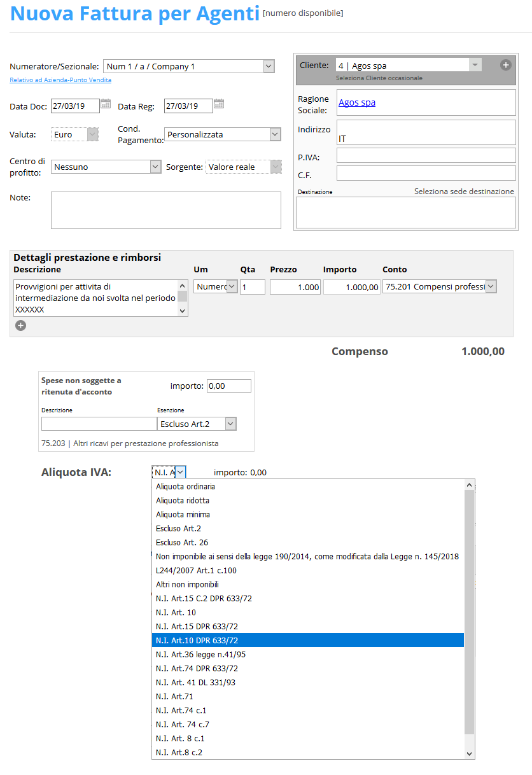
Task: Open the Cond. Pagamento dropdown
Action: (275, 134)
